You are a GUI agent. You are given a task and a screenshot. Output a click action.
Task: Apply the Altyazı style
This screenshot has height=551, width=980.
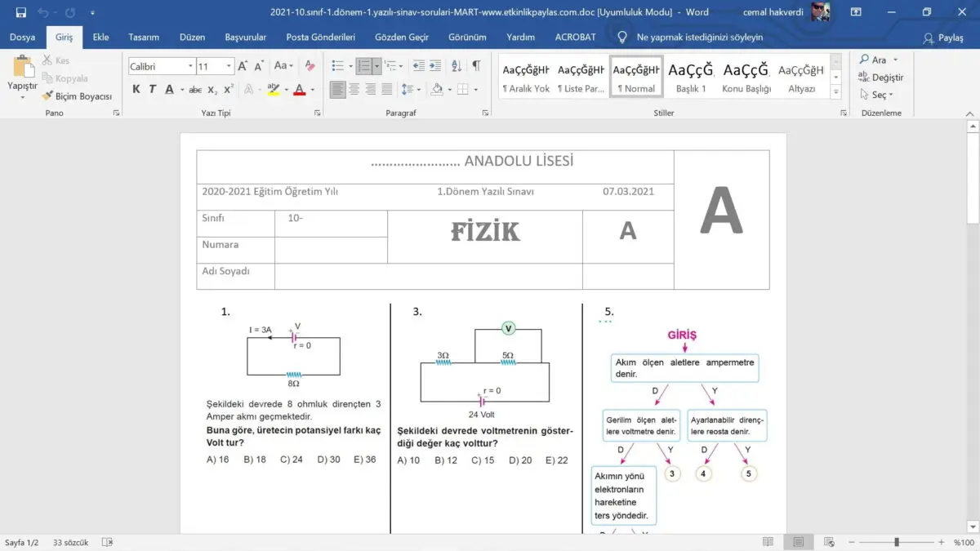pyautogui.click(x=802, y=78)
